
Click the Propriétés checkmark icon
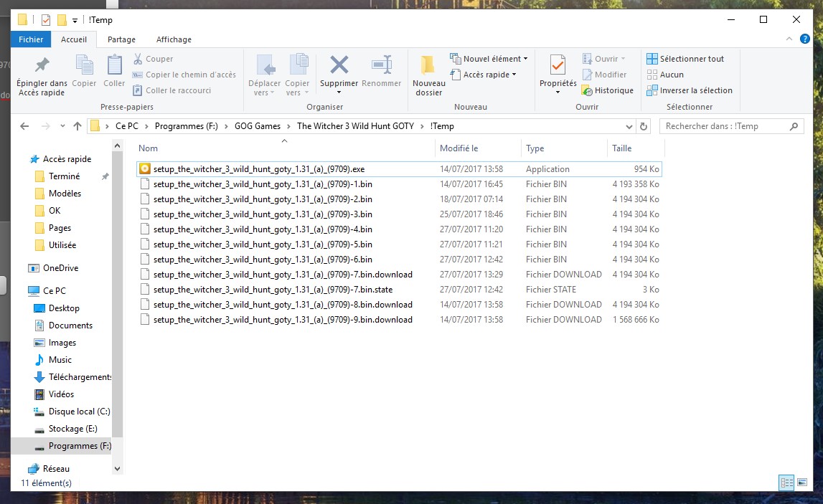[x=558, y=65]
